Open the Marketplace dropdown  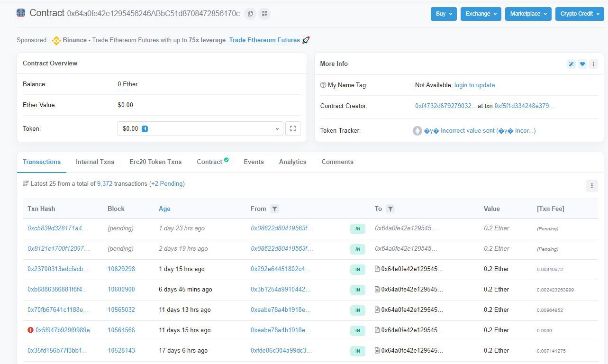pos(528,14)
